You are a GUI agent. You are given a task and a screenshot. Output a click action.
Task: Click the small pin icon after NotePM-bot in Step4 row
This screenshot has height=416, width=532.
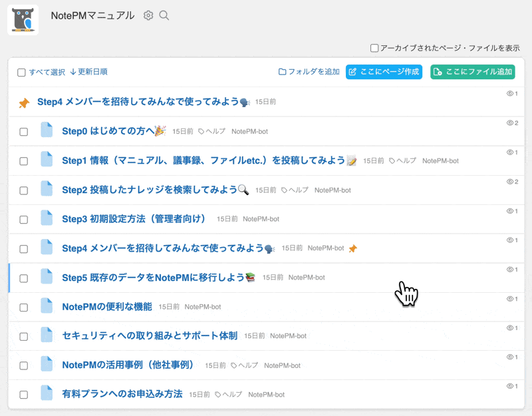pyautogui.click(x=353, y=248)
